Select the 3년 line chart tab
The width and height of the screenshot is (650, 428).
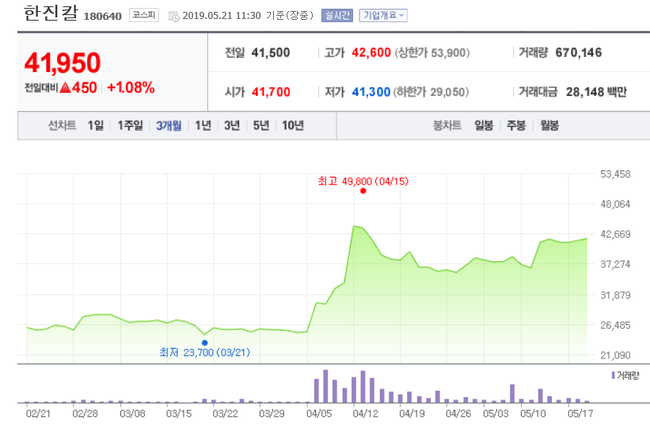click(232, 125)
